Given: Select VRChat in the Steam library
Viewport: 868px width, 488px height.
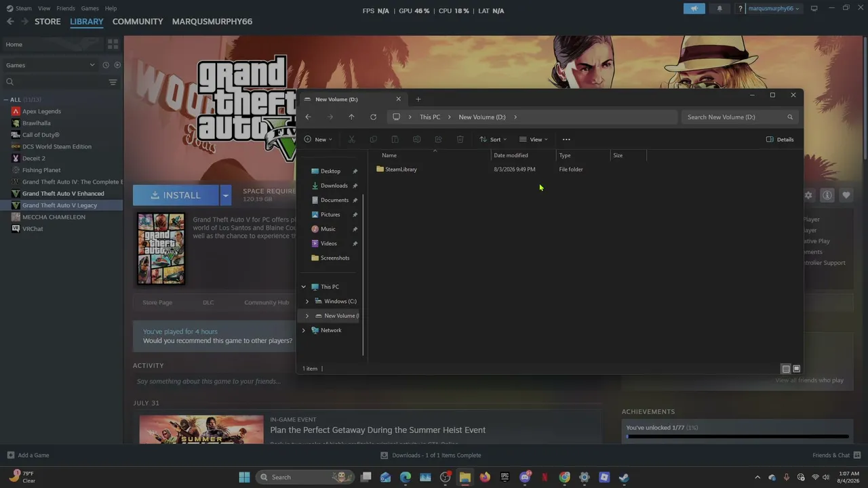Looking at the screenshot, I should pos(33,228).
